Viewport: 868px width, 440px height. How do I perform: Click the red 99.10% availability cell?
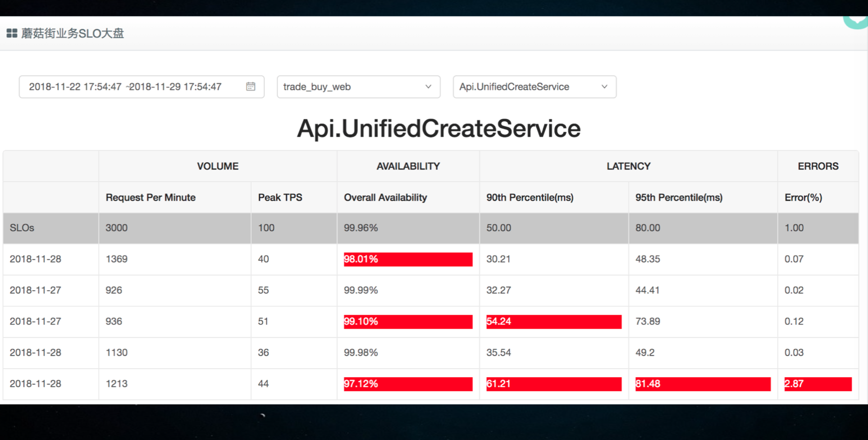(408, 321)
